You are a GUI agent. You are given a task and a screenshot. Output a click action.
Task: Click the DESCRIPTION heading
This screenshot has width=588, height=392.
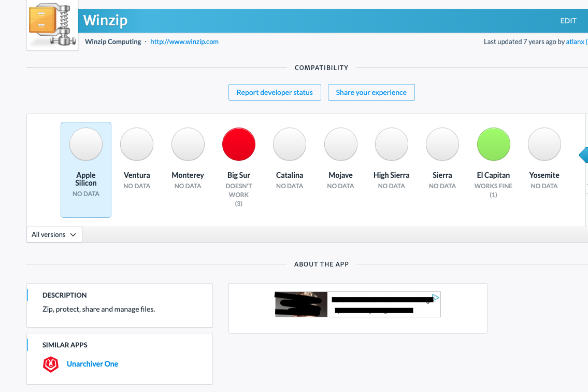(x=65, y=295)
